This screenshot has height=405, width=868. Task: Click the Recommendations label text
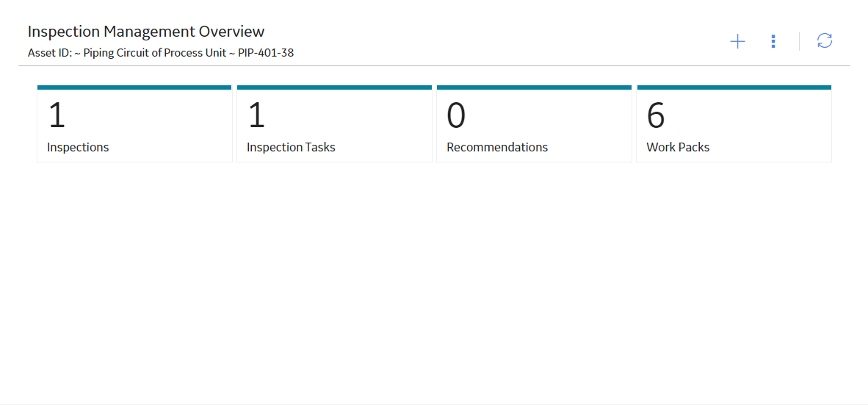497,148
